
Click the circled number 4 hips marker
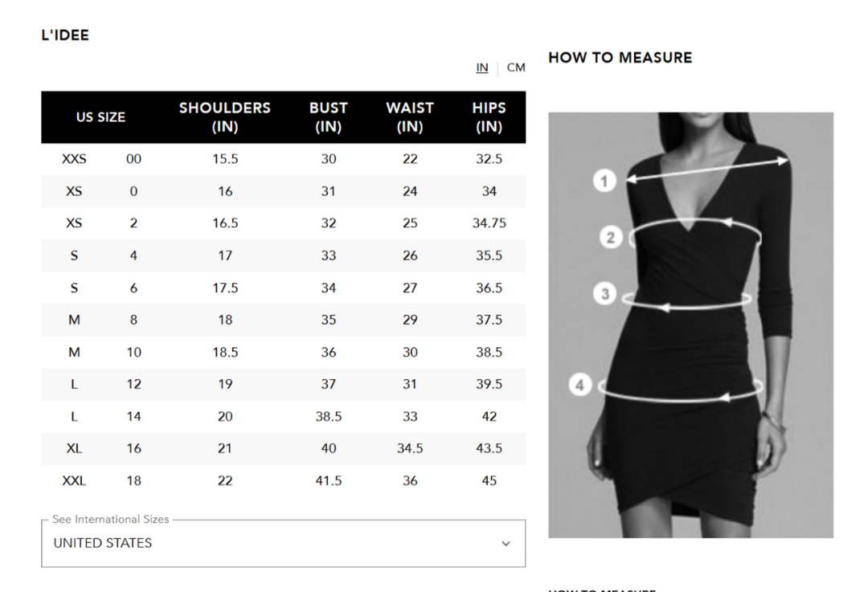[580, 385]
